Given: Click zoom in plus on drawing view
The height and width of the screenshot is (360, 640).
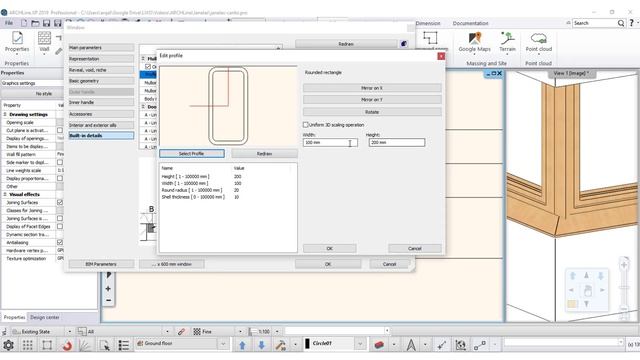Looking at the screenshot, I should coord(108,289).
